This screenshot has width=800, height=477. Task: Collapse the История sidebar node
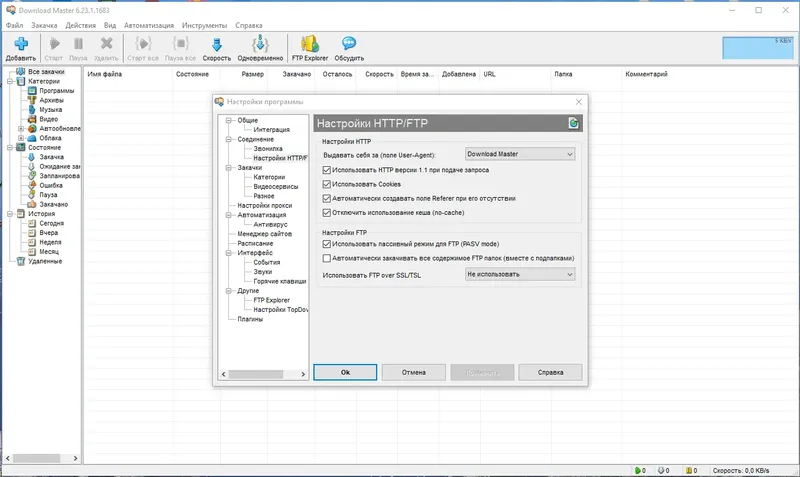pos(10,214)
